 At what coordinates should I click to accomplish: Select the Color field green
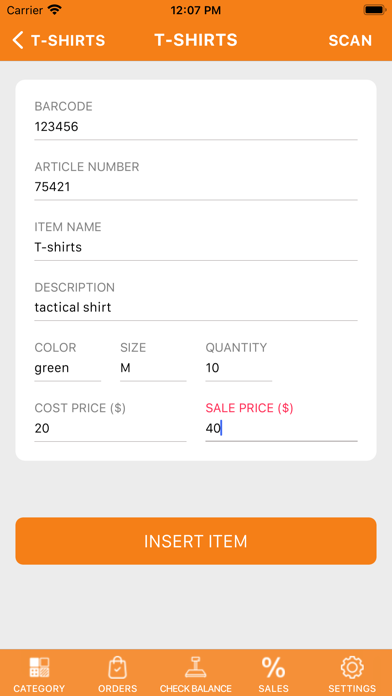(67, 368)
